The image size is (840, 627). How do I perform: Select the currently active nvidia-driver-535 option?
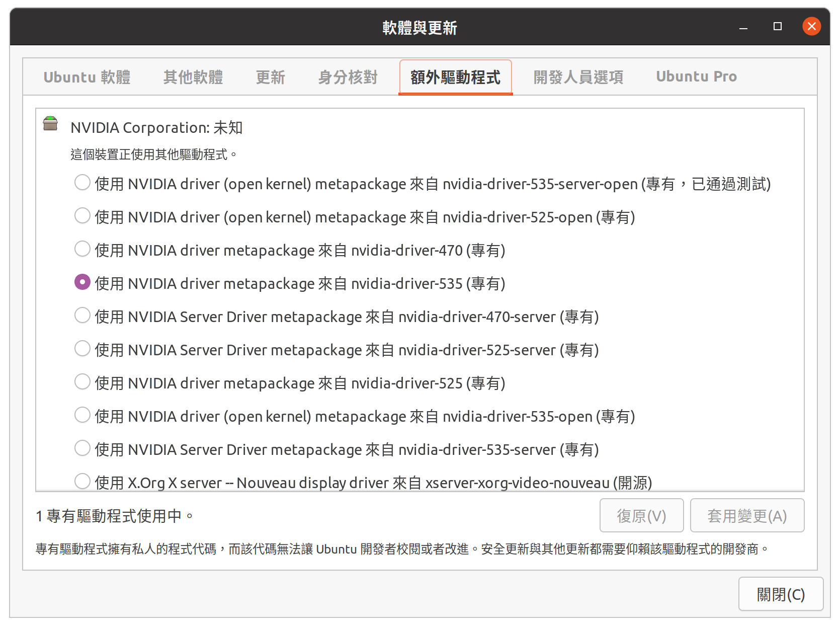82,282
